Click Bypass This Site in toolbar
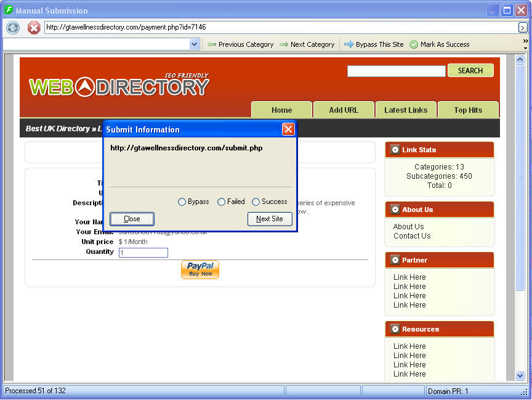The height and width of the screenshot is (400, 532). click(374, 44)
